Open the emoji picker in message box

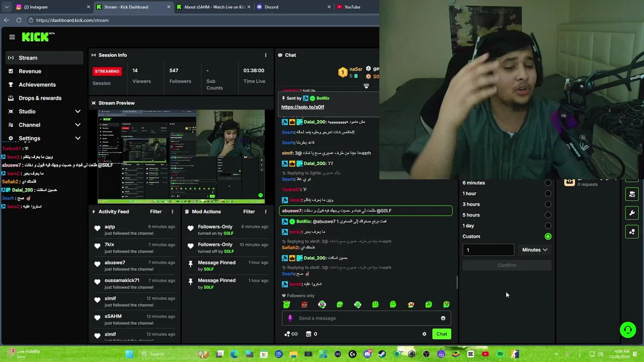tap(443, 318)
